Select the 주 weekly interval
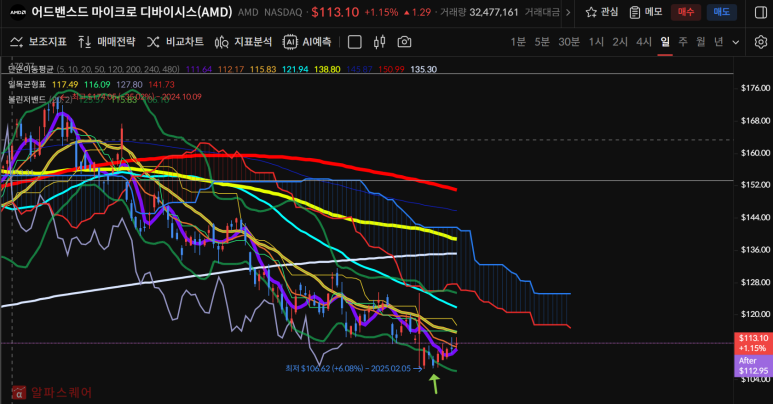 pos(683,42)
